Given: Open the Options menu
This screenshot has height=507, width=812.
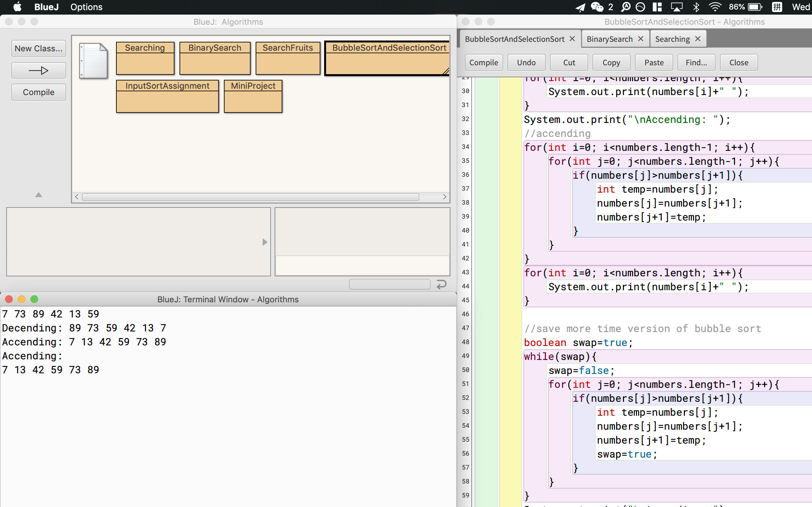Looking at the screenshot, I should pyautogui.click(x=86, y=7).
